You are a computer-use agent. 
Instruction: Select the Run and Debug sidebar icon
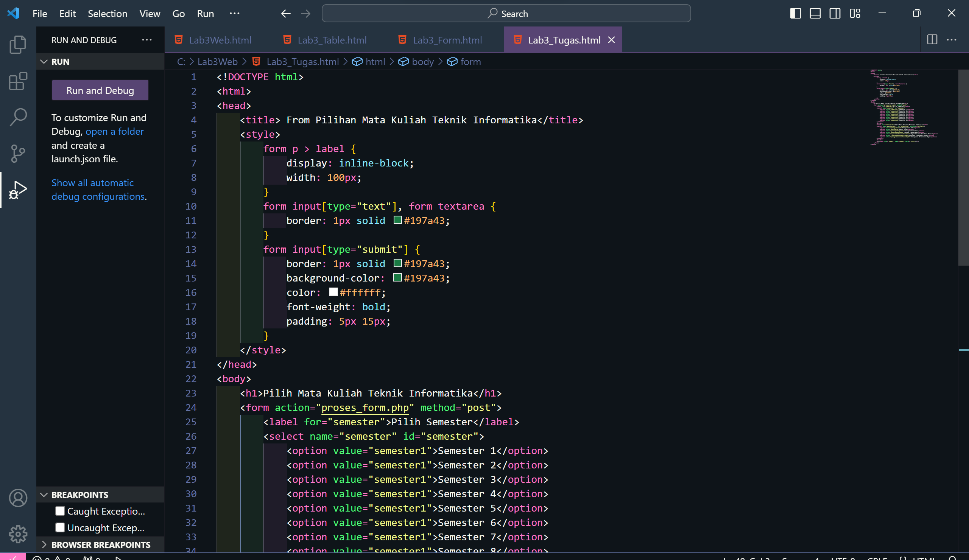[x=18, y=190]
